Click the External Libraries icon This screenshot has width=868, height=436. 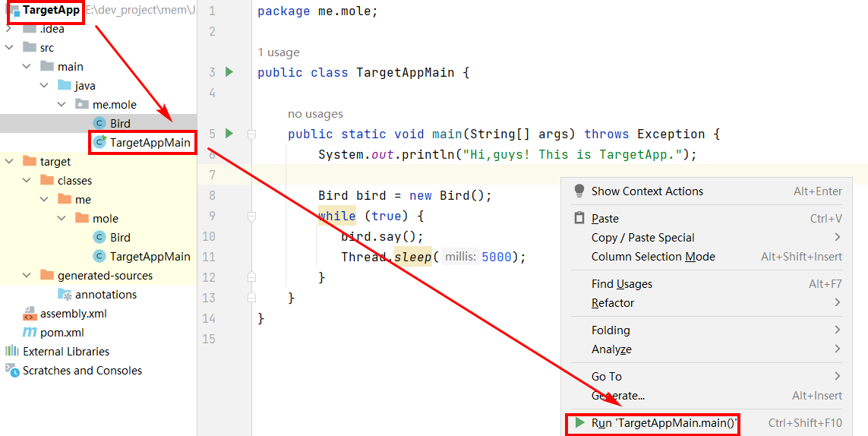pos(11,351)
